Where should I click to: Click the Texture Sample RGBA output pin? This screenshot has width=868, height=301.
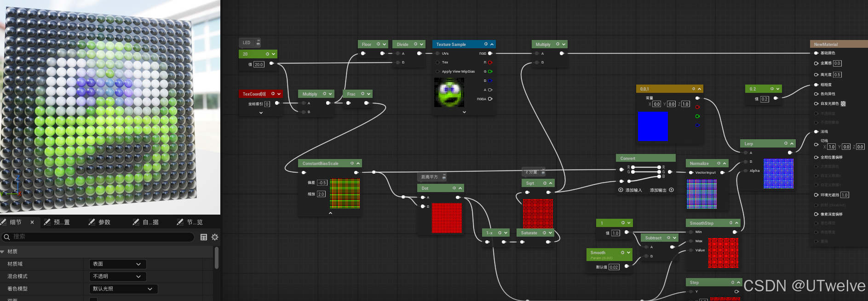[x=490, y=99]
